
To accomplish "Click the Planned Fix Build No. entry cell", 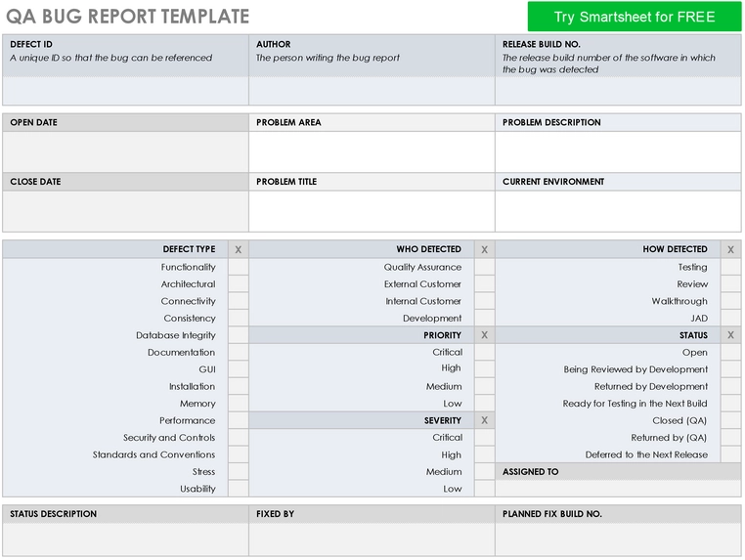I will click(x=618, y=539).
